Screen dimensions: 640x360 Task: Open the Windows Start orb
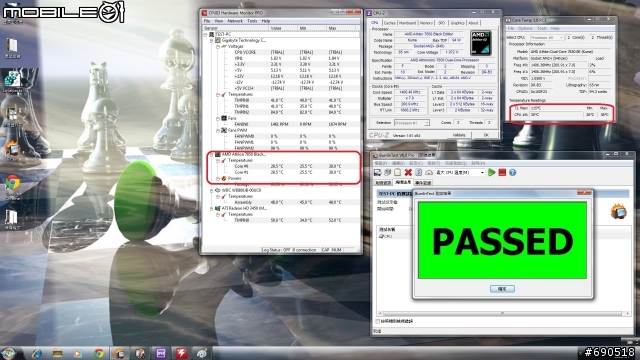click(8, 353)
